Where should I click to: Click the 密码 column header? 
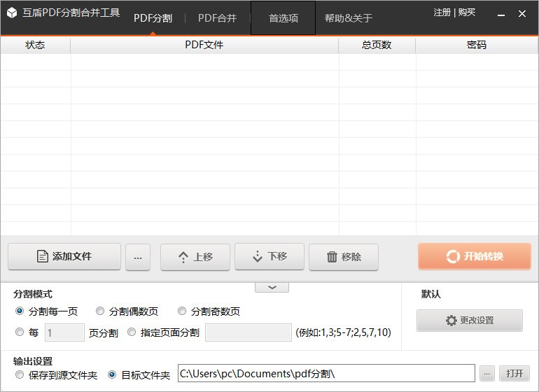click(477, 45)
